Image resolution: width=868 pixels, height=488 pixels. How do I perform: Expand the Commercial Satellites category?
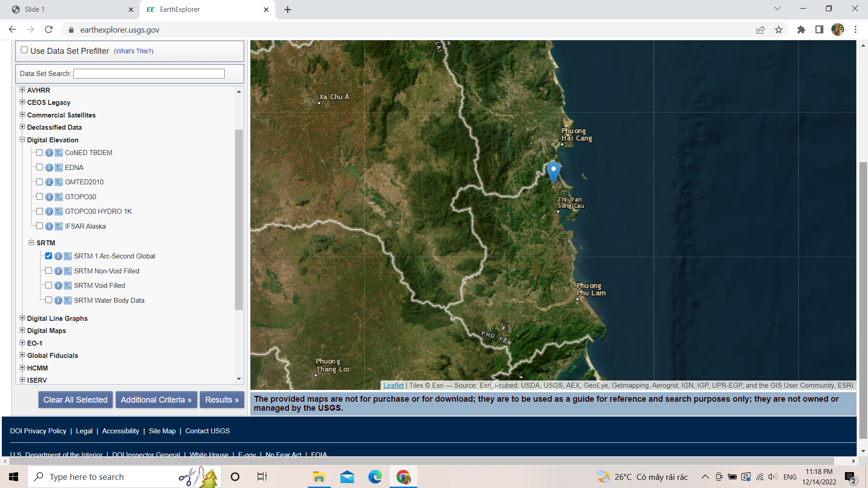click(x=22, y=115)
